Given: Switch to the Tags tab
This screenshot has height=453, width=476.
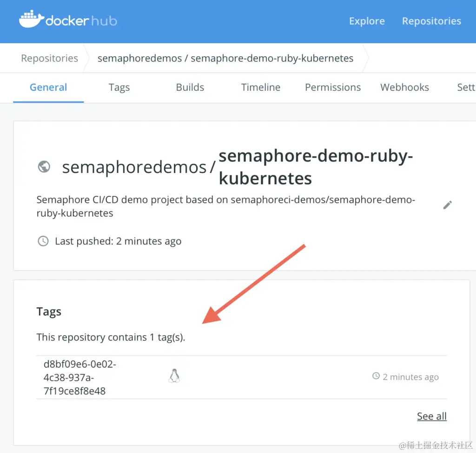Looking at the screenshot, I should [119, 87].
